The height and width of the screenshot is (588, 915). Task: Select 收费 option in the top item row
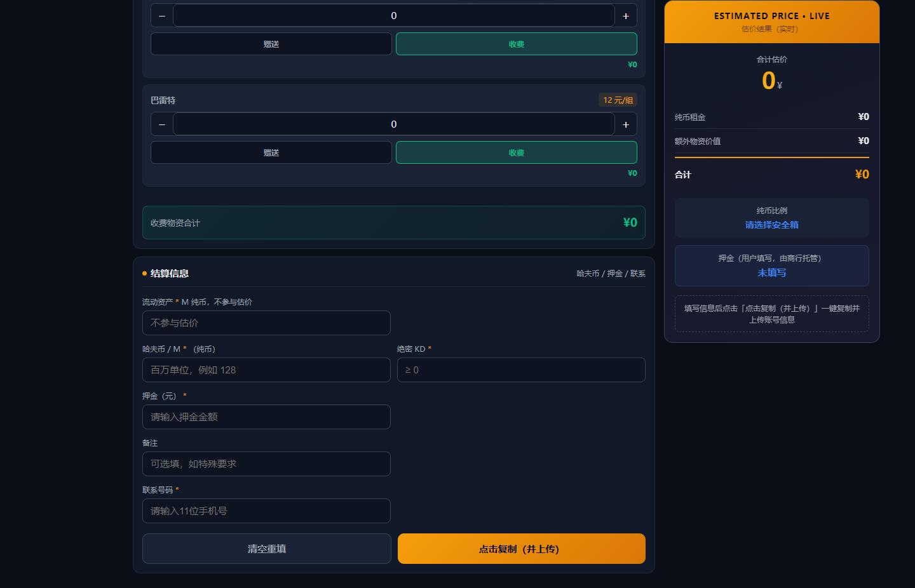coord(517,44)
